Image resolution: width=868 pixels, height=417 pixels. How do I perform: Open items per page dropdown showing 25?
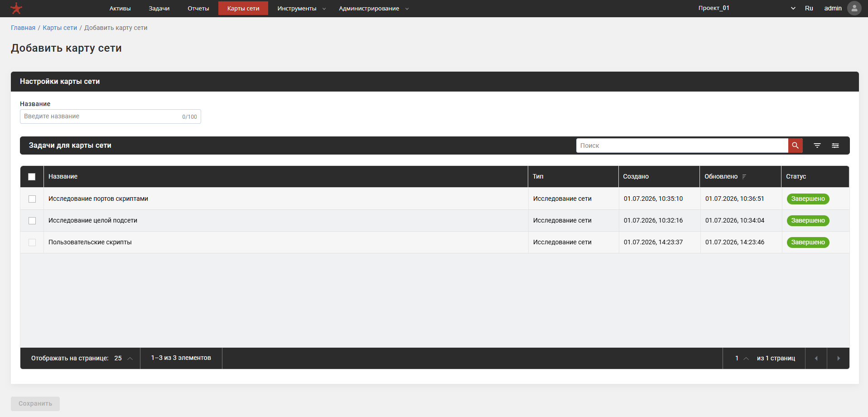point(123,358)
